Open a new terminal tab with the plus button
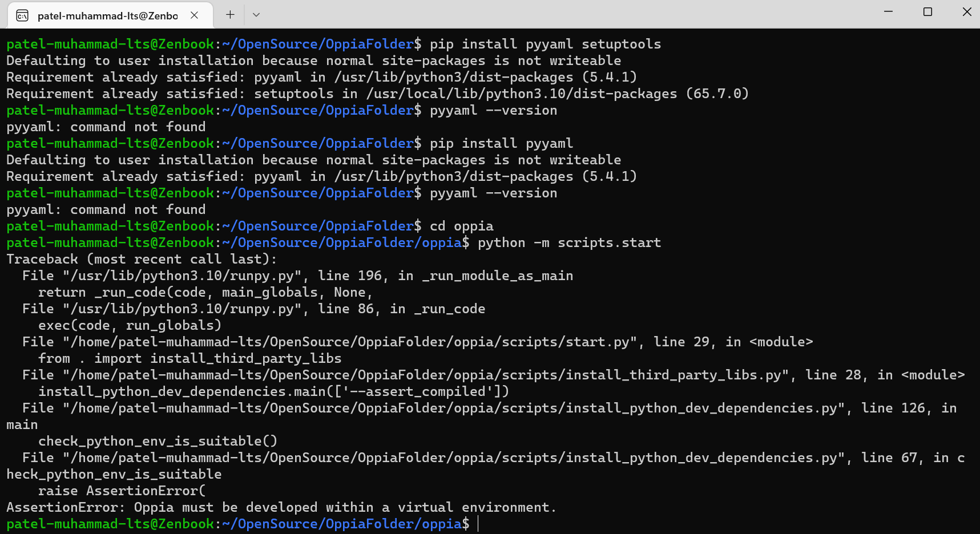 [229, 15]
